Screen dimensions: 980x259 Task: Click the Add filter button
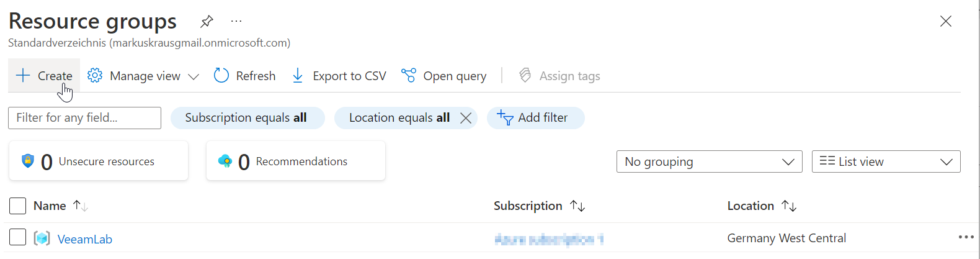[535, 118]
